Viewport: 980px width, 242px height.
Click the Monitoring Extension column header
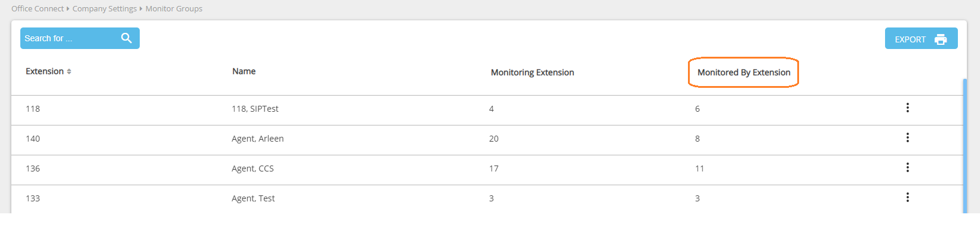click(x=532, y=72)
